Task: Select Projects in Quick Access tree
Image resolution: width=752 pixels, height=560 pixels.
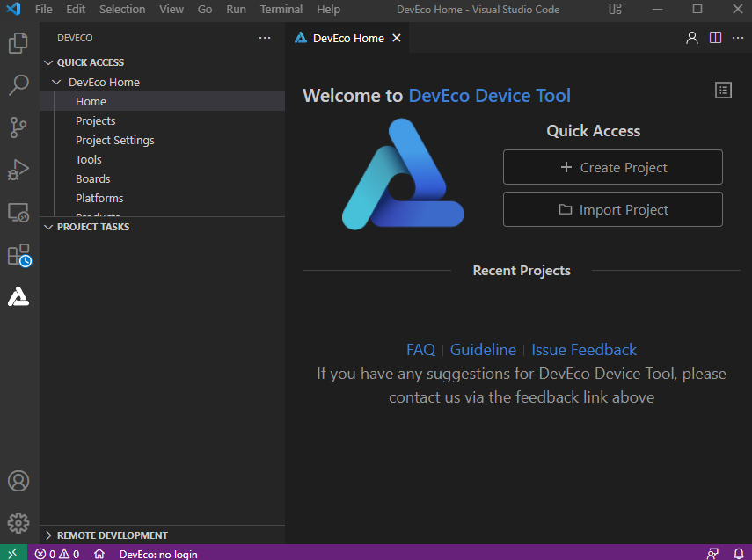Action: click(162, 120)
